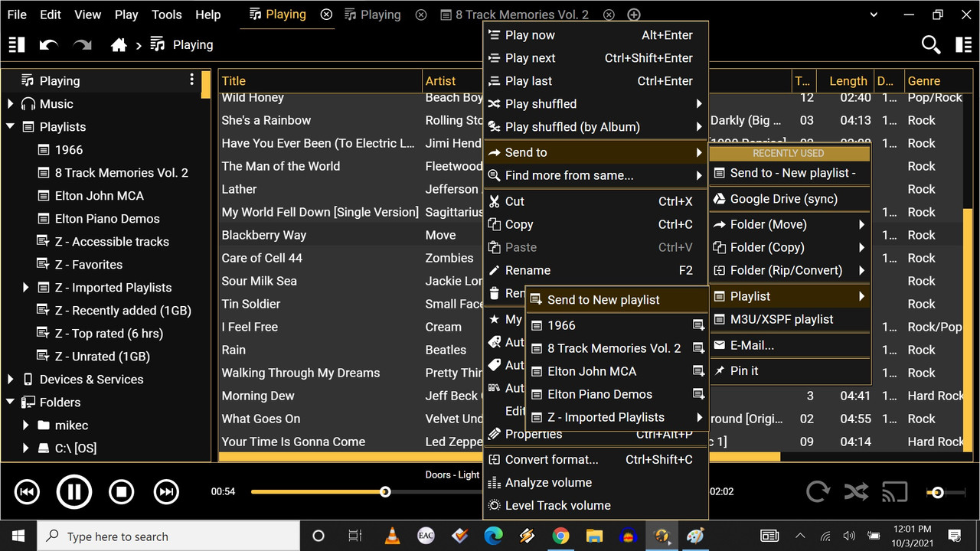The height and width of the screenshot is (551, 980).
Task: Select Rename in context menu
Action: click(596, 270)
